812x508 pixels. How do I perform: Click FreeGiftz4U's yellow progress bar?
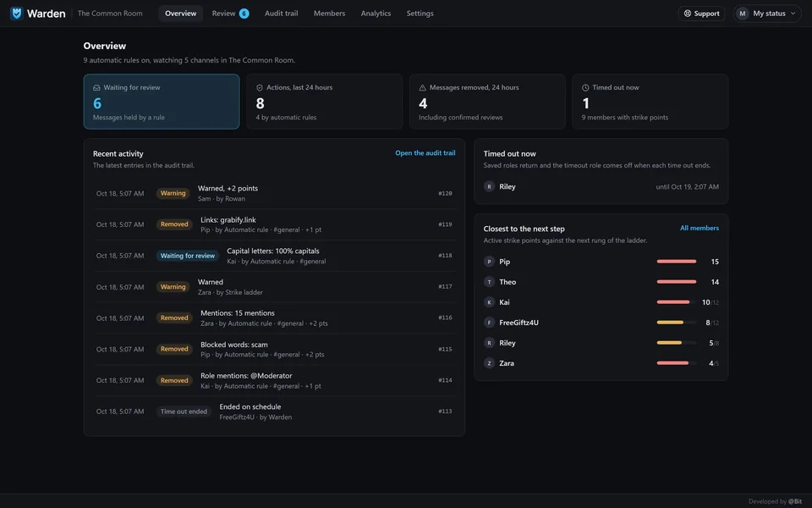coord(677,323)
